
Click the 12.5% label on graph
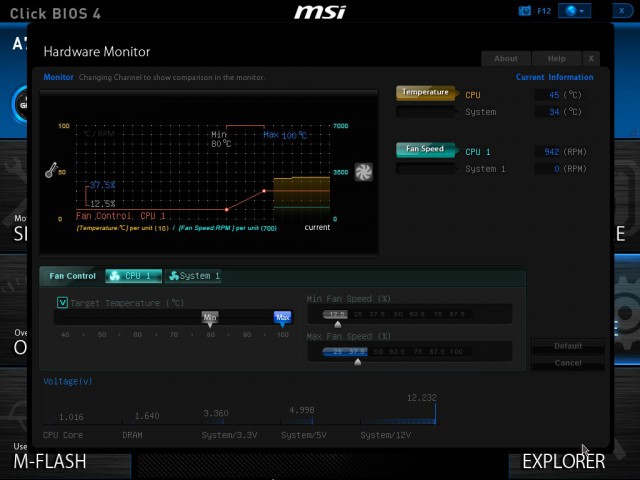click(102, 204)
